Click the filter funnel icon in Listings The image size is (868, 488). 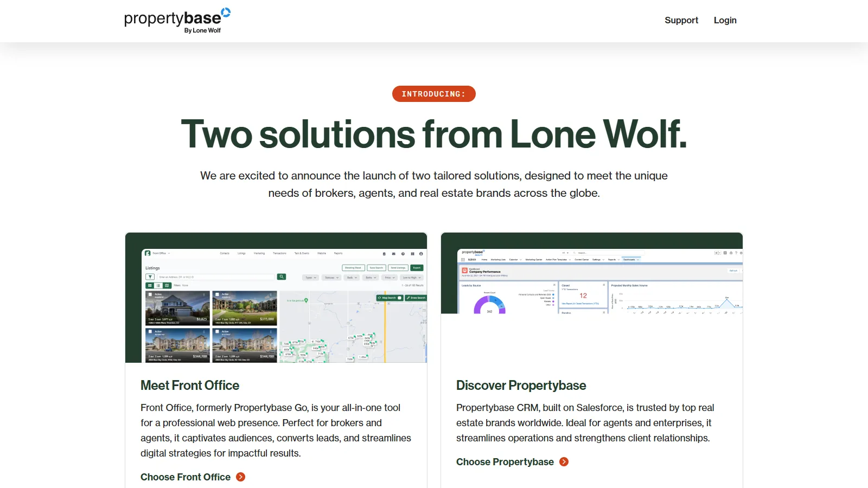point(149,277)
